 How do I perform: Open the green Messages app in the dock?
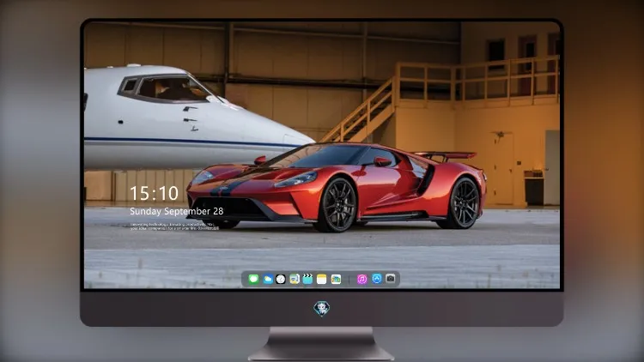[253, 279]
